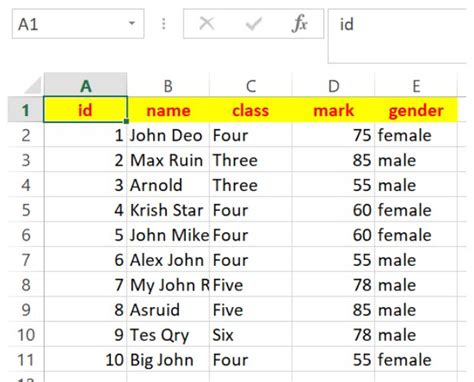Select column C header

coord(251,85)
